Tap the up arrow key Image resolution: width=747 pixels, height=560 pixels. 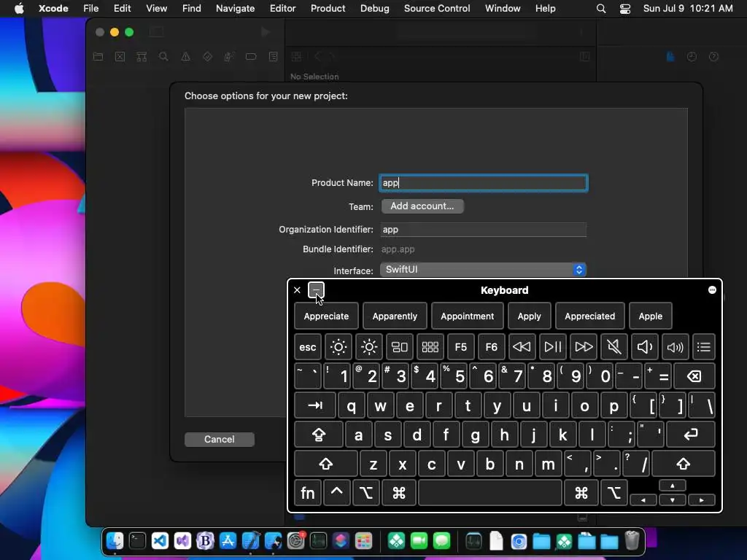[672, 486]
